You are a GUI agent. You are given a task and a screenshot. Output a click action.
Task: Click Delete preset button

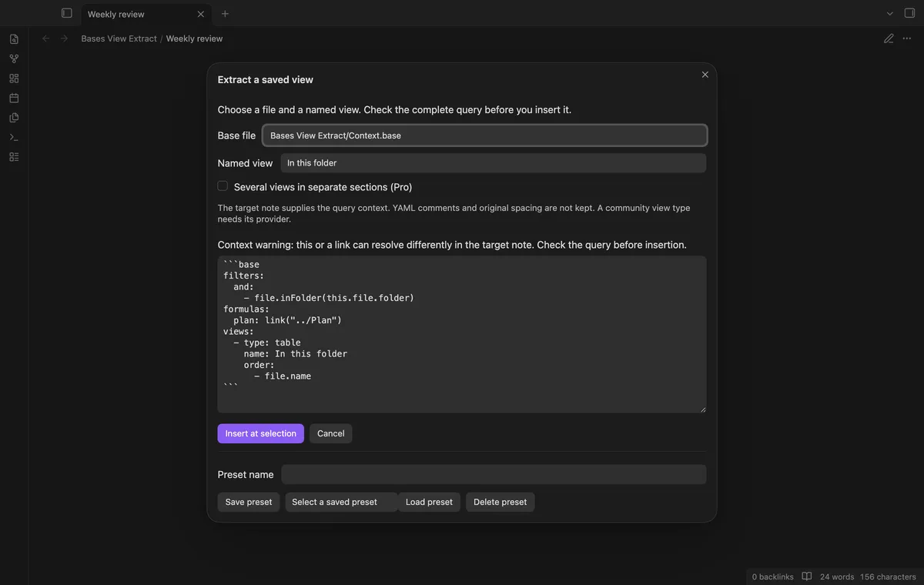pos(500,502)
